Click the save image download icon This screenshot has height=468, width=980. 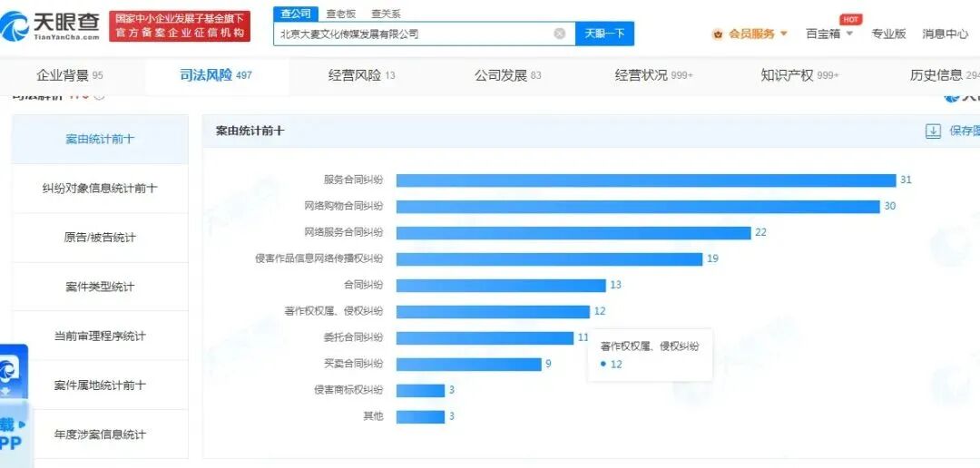pyautogui.click(x=933, y=132)
